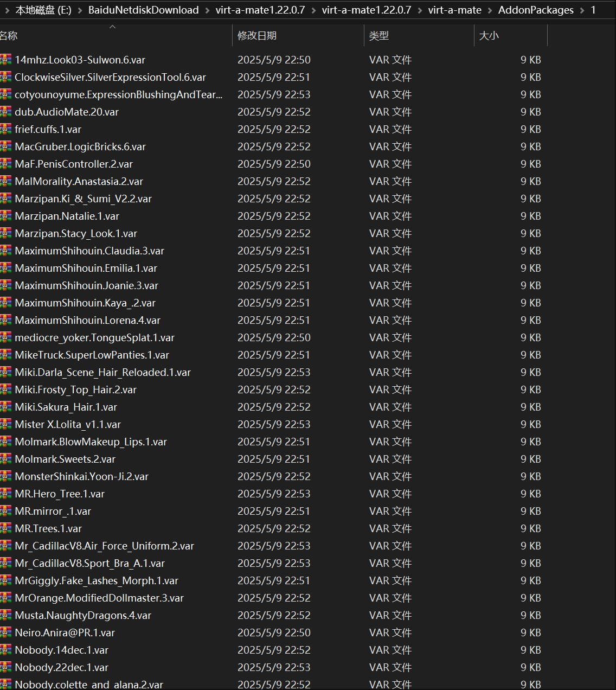Click the file icon of MaximumShihouin.Joanie.3.var
The image size is (616, 690).
5,285
